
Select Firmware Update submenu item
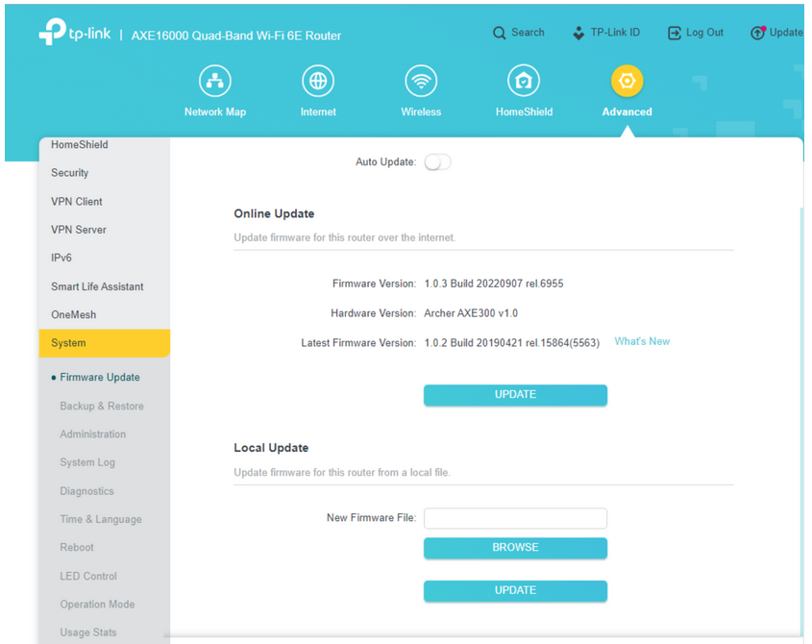pos(99,377)
